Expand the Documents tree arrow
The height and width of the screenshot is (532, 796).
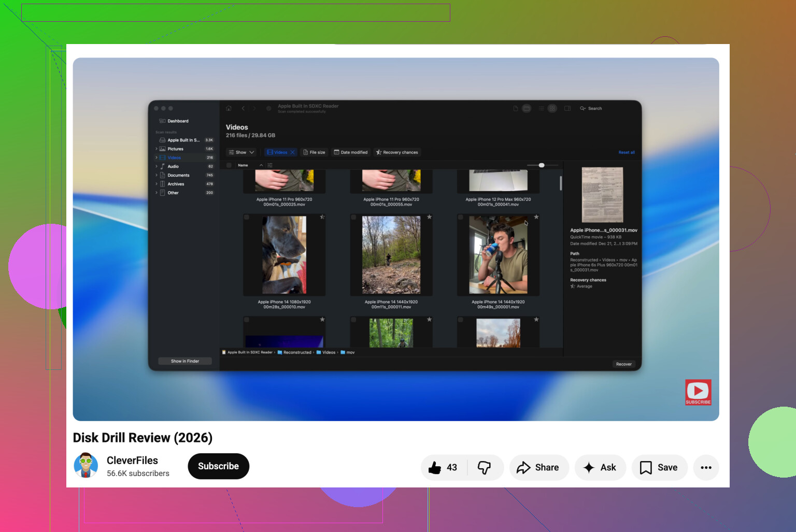pyautogui.click(x=156, y=175)
